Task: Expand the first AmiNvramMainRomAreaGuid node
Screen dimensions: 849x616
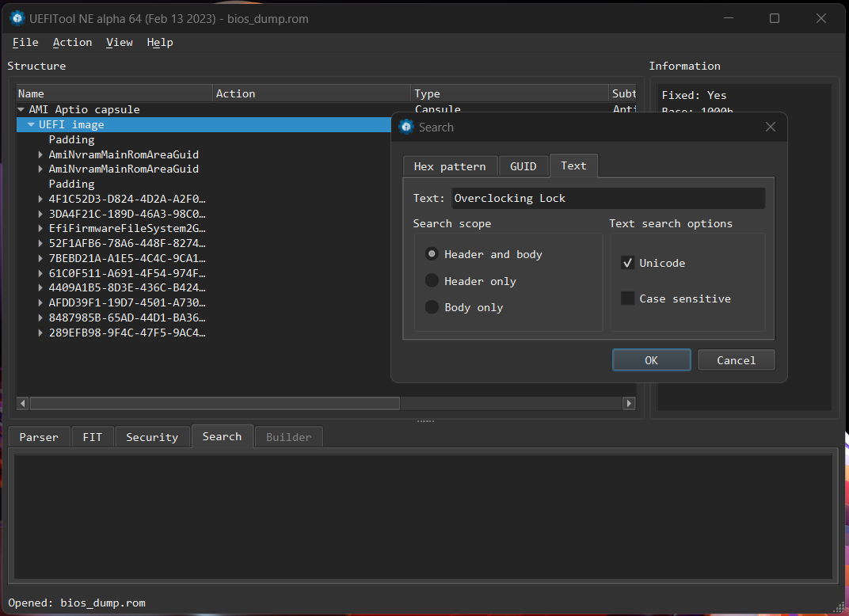Action: click(40, 154)
